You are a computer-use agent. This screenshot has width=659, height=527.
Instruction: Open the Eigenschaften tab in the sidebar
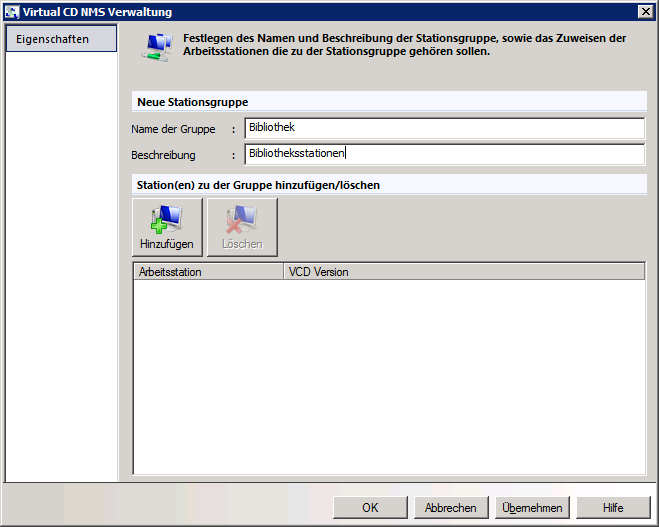61,39
